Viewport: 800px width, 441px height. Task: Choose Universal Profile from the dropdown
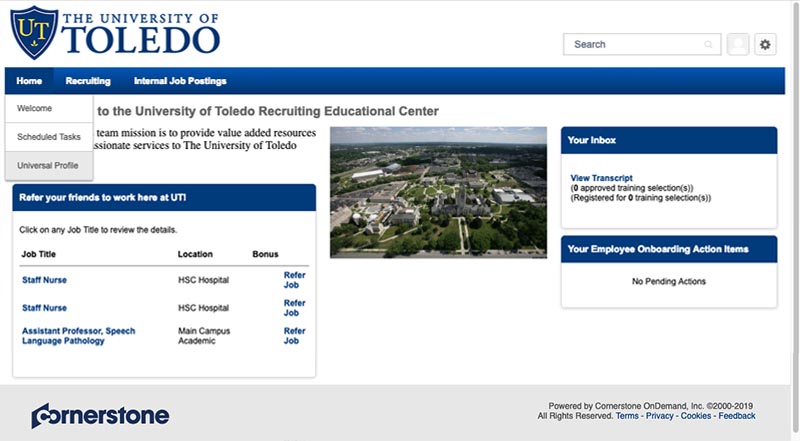pos(48,165)
